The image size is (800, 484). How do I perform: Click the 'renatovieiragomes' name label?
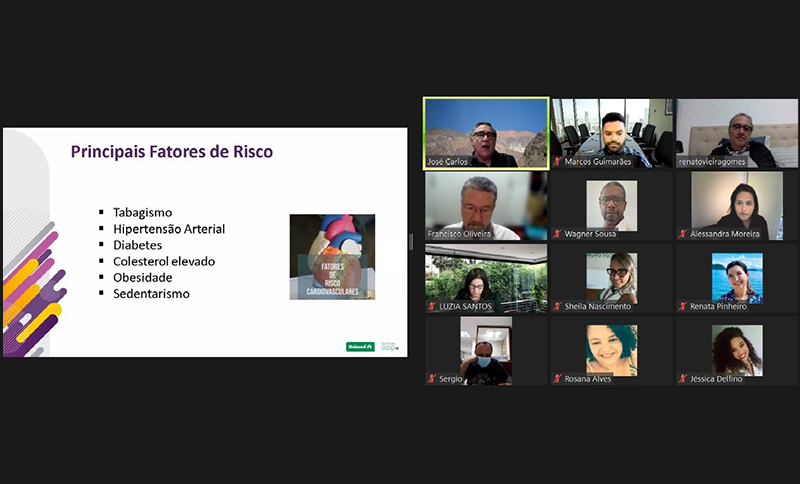click(712, 162)
